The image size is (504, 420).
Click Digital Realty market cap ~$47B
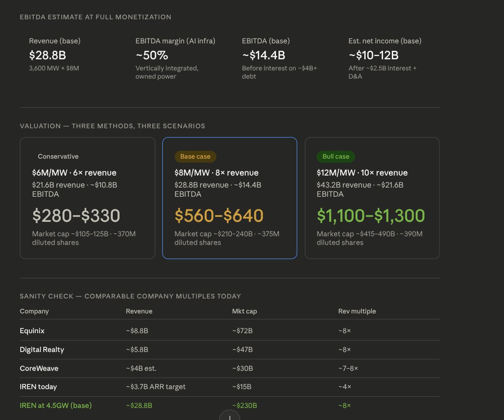242,350
